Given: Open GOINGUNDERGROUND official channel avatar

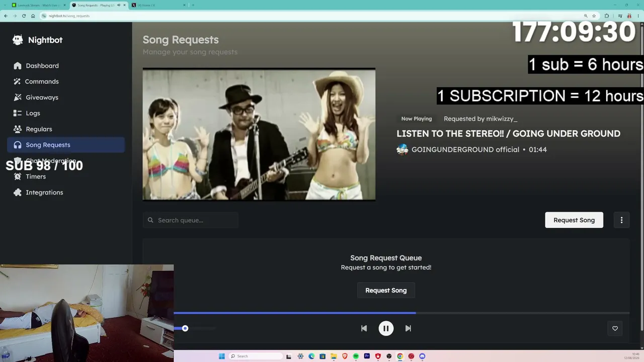Looking at the screenshot, I should point(403,149).
